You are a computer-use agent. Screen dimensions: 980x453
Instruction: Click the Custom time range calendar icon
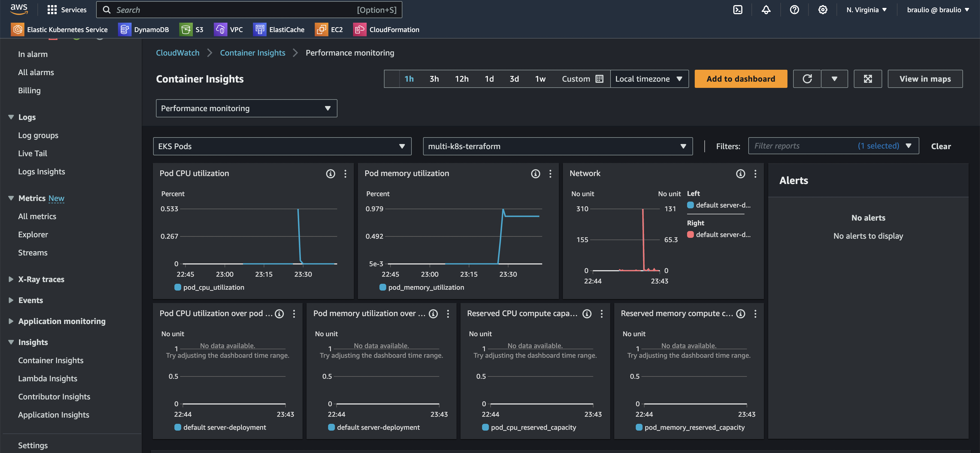(599, 79)
